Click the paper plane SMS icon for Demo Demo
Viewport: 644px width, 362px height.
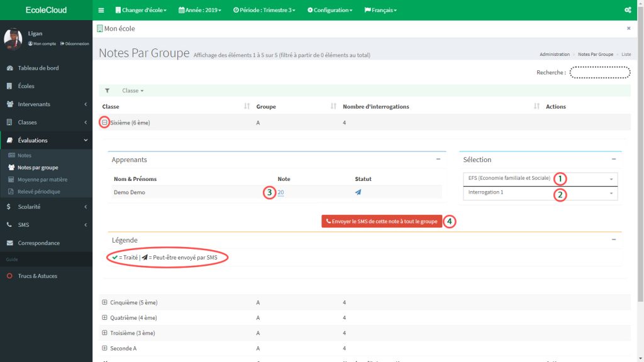(358, 192)
